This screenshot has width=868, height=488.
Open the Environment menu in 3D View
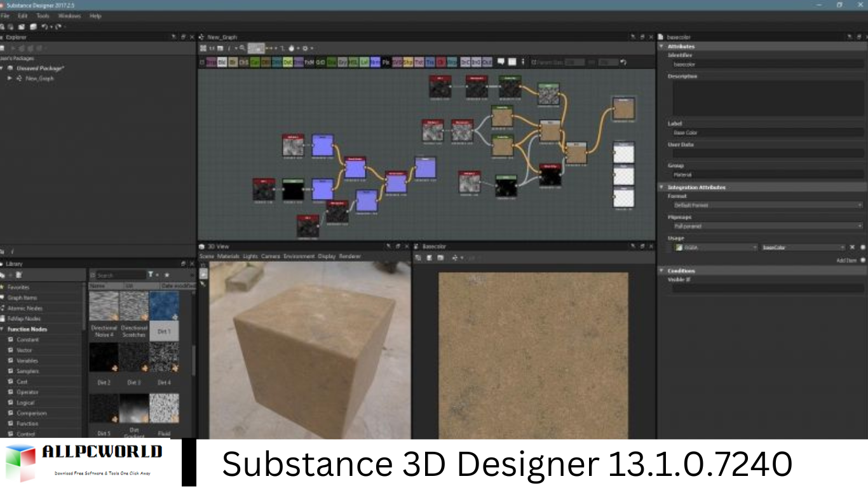point(299,256)
